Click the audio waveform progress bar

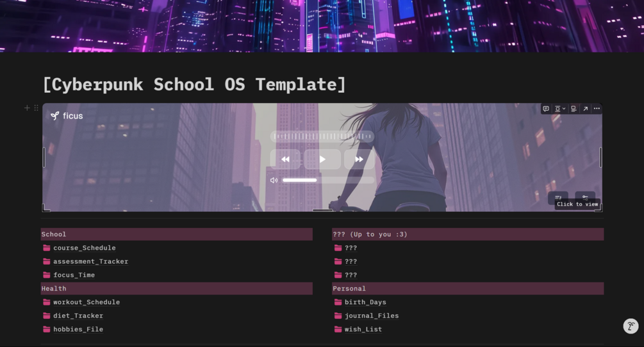click(x=322, y=136)
